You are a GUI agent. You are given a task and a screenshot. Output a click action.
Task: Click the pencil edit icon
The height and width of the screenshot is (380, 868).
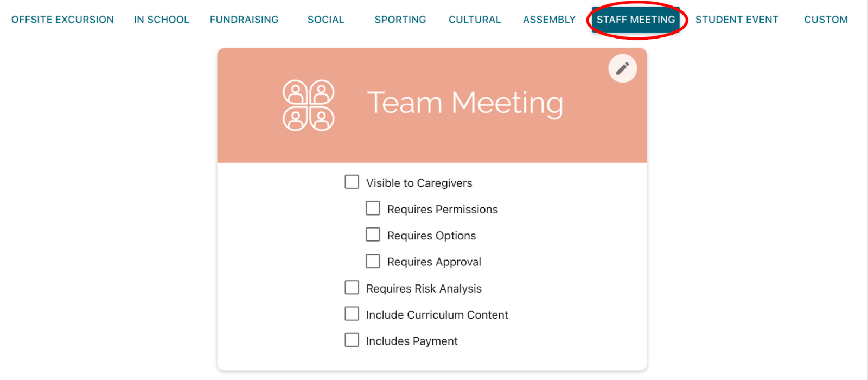622,68
